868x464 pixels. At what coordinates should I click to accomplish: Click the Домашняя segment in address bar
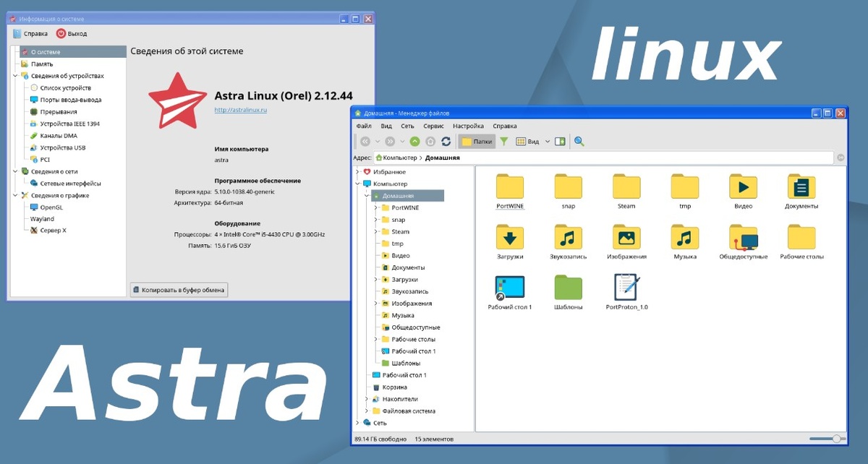pos(442,158)
